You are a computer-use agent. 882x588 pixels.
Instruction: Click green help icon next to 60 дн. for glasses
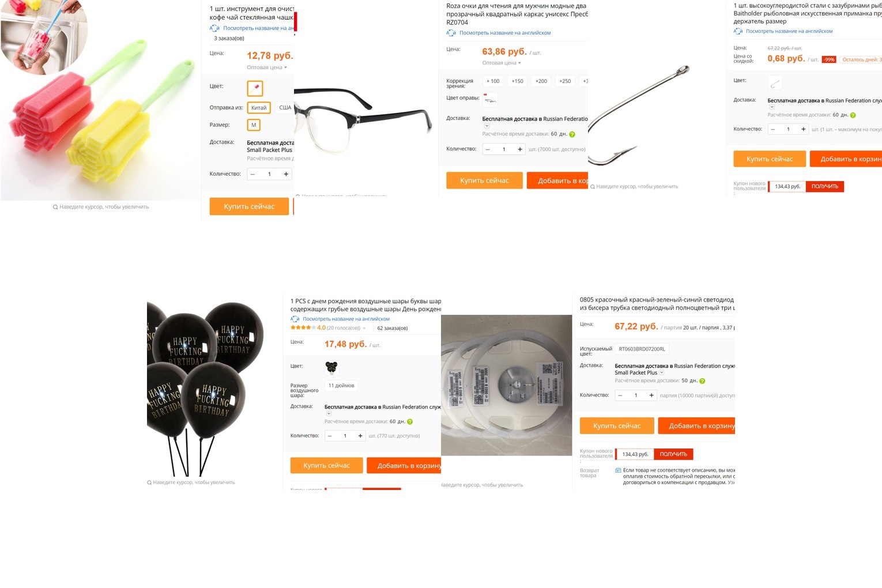click(572, 134)
